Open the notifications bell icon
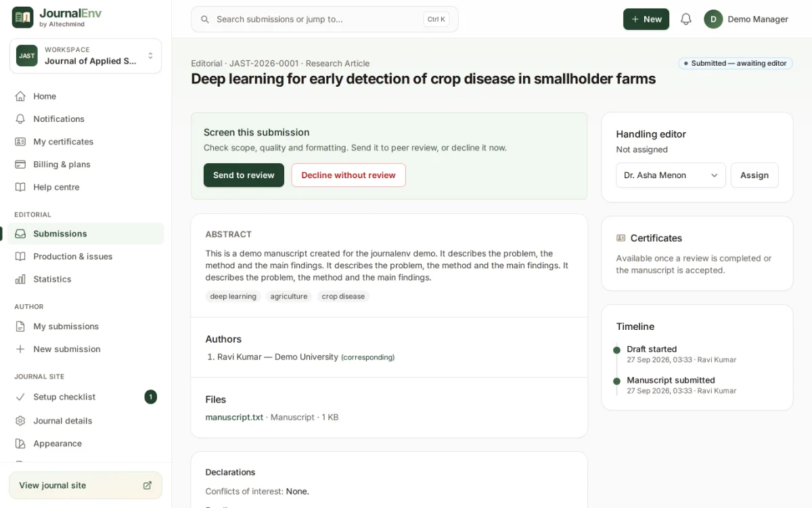The width and height of the screenshot is (812, 508). click(x=686, y=19)
